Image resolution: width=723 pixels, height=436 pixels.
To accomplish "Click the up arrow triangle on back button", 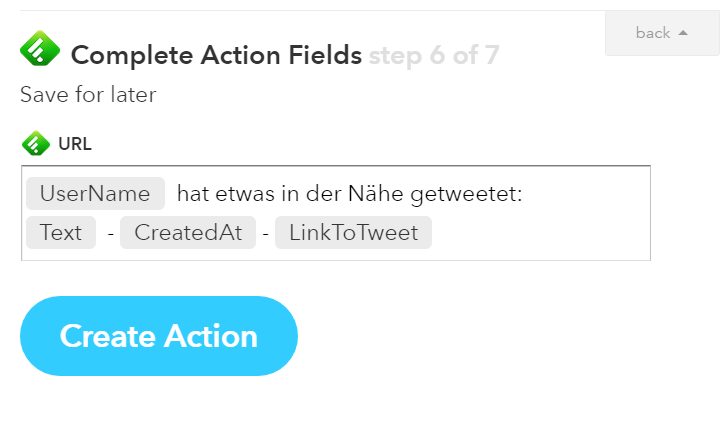I will (683, 33).
